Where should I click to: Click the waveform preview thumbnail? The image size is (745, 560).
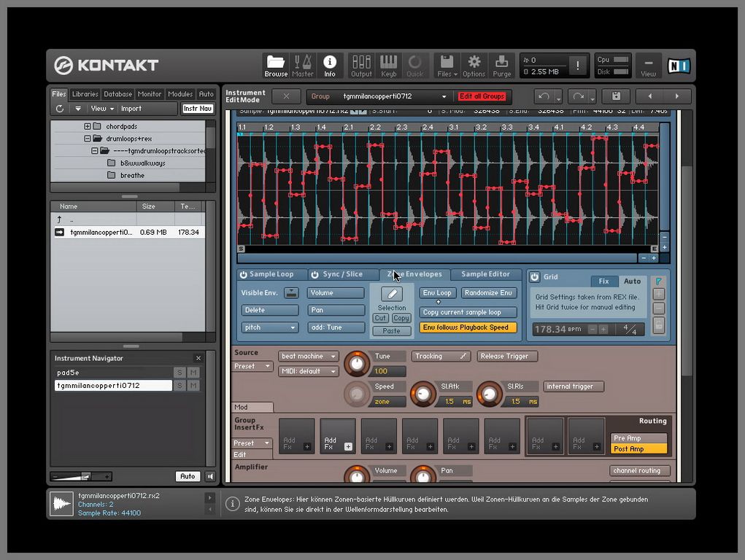point(62,503)
